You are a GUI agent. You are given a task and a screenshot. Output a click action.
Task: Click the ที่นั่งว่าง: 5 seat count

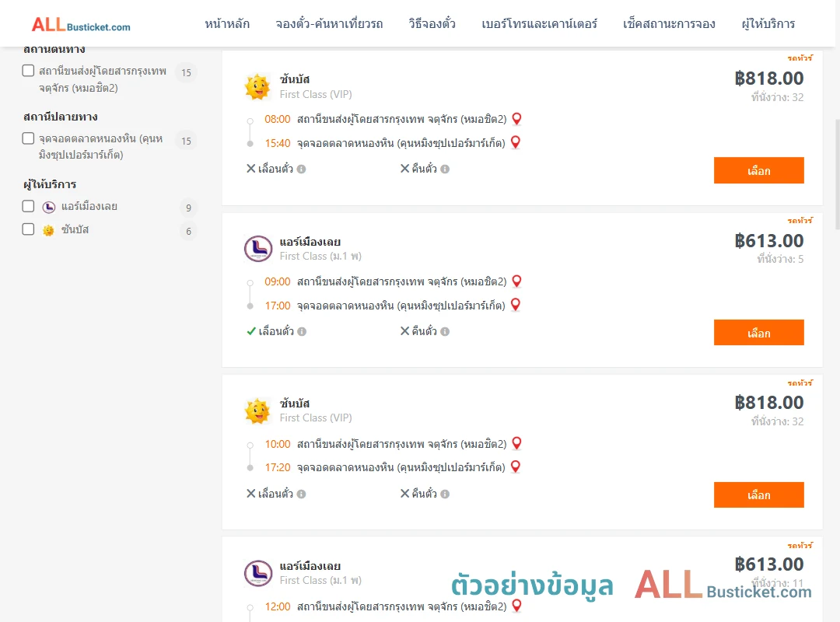click(780, 260)
